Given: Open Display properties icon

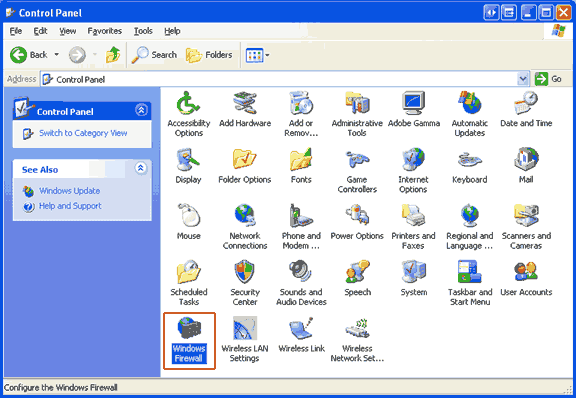Looking at the screenshot, I should pos(188,166).
